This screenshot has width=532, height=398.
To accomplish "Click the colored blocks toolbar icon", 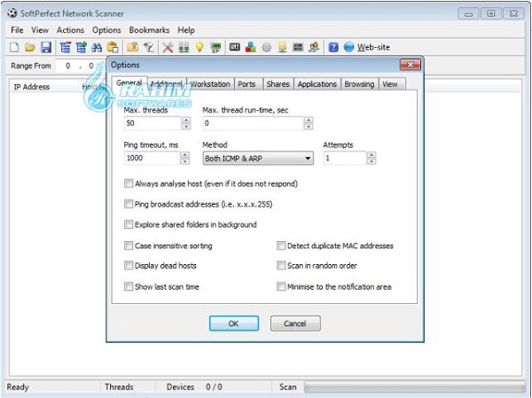I will coord(250,47).
